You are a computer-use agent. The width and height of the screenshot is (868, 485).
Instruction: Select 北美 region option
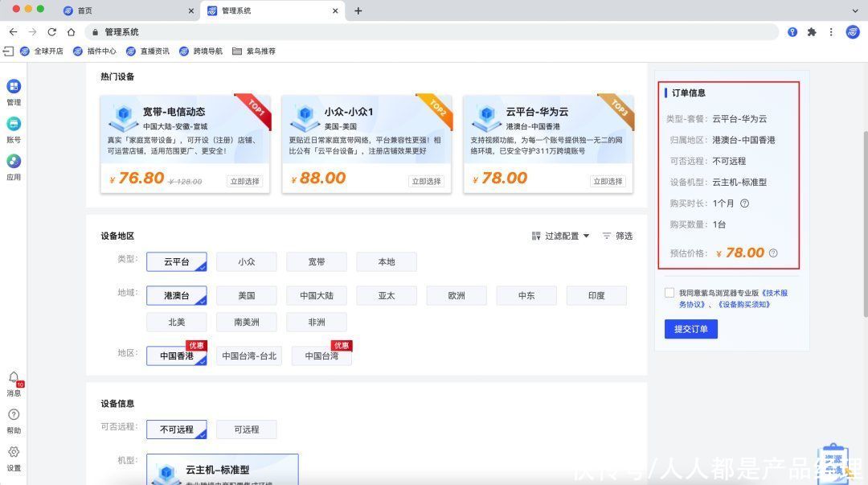[177, 322]
